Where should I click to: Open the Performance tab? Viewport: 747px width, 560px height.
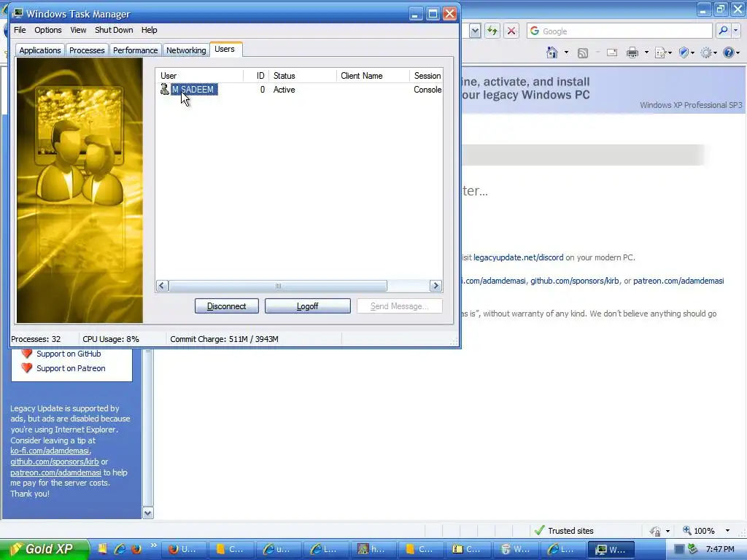pyautogui.click(x=135, y=50)
